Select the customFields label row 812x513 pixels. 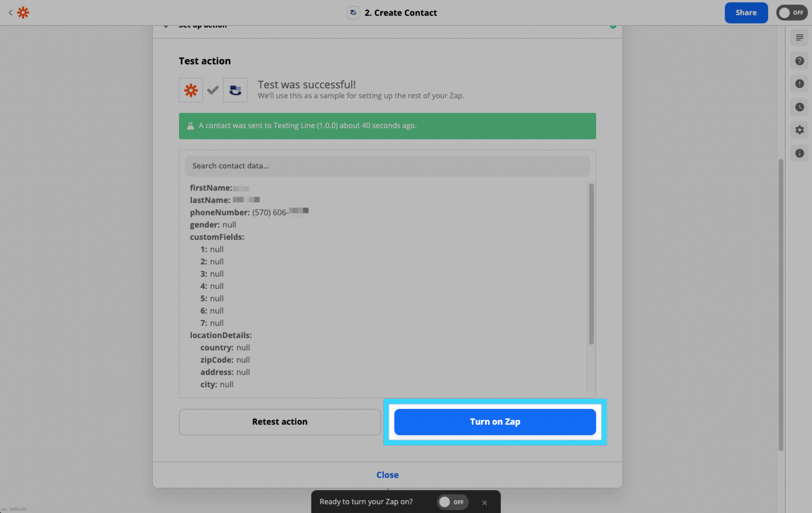point(217,237)
